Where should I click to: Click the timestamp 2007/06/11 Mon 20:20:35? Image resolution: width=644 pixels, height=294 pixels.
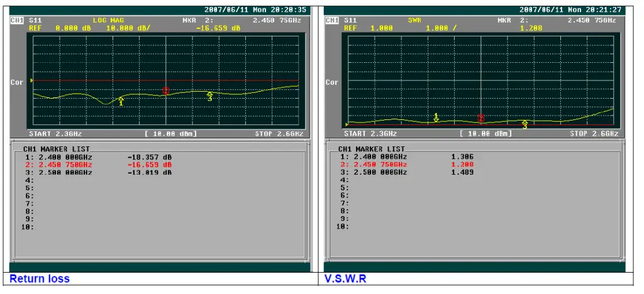256,10
